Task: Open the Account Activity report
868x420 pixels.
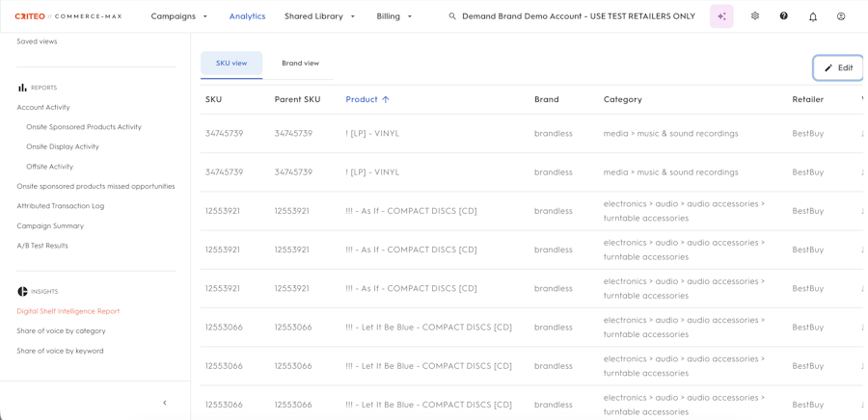Action: (x=43, y=107)
